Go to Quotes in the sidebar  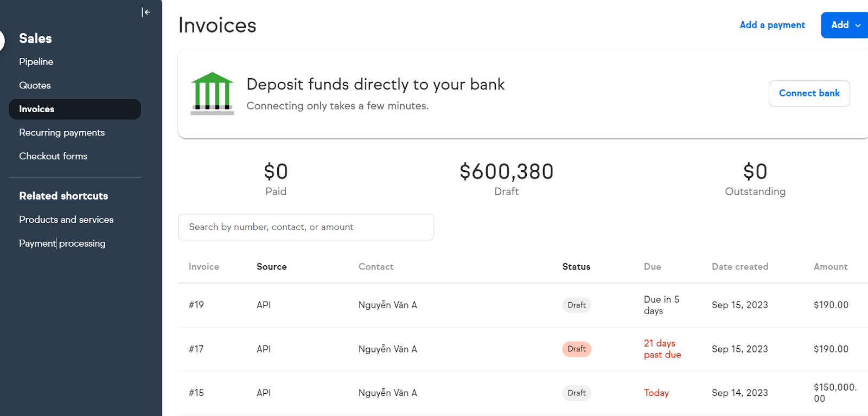click(x=35, y=85)
